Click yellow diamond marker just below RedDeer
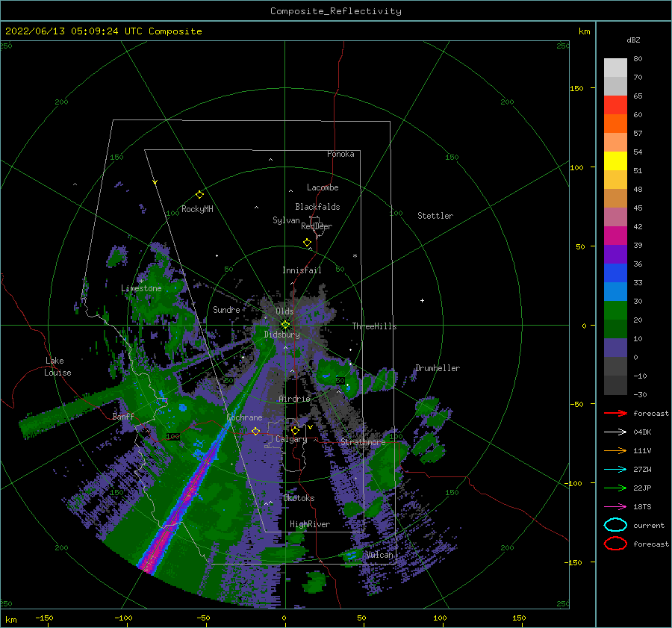This screenshot has width=672, height=628. coord(308,243)
